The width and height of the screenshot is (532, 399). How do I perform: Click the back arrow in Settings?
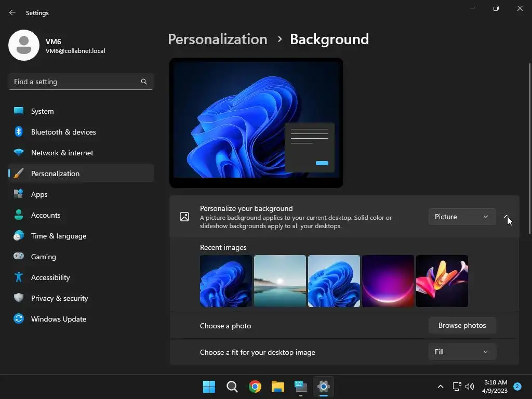12,12
